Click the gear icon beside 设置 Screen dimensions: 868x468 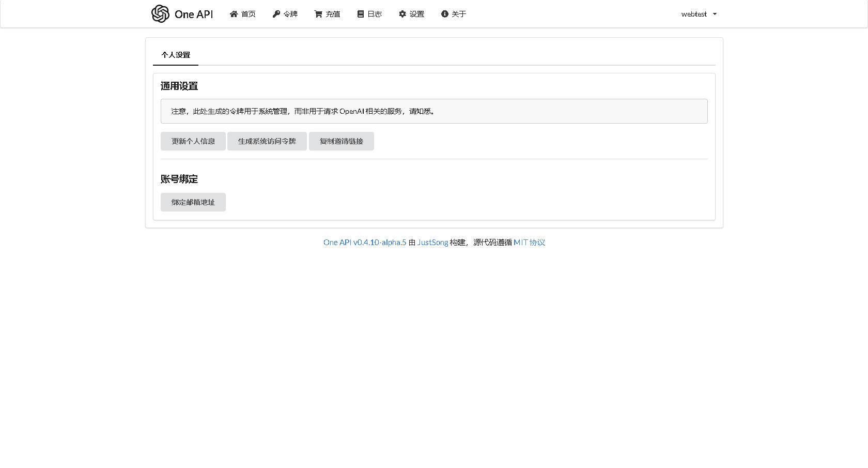coord(402,14)
